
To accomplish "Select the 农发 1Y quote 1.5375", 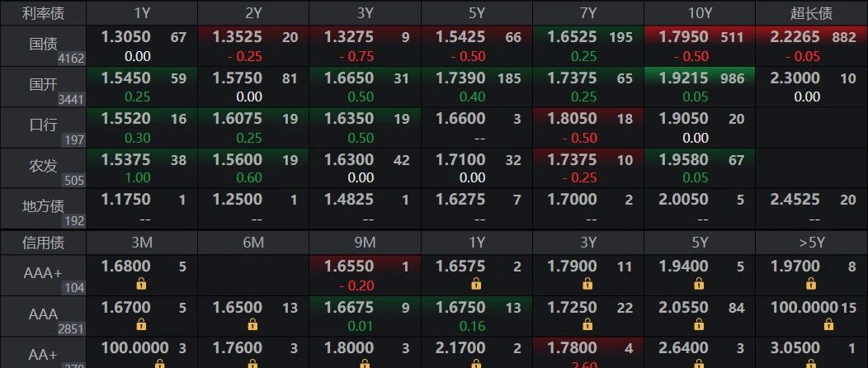I will 125,159.
